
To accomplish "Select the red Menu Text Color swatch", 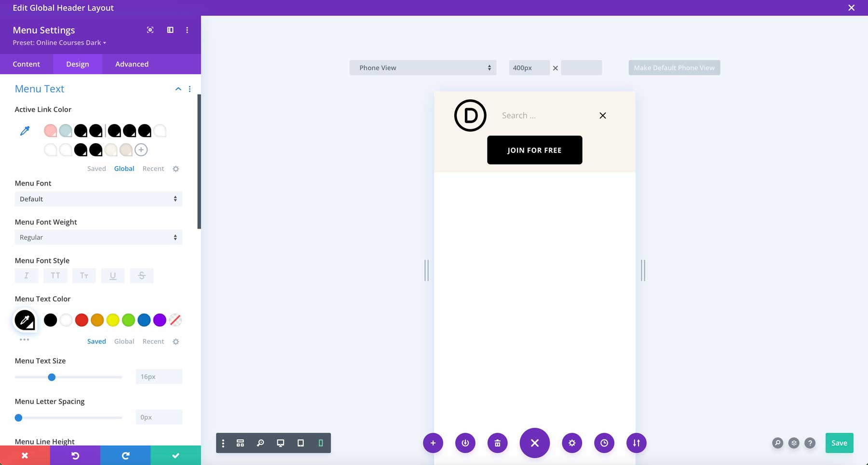I will [x=81, y=320].
